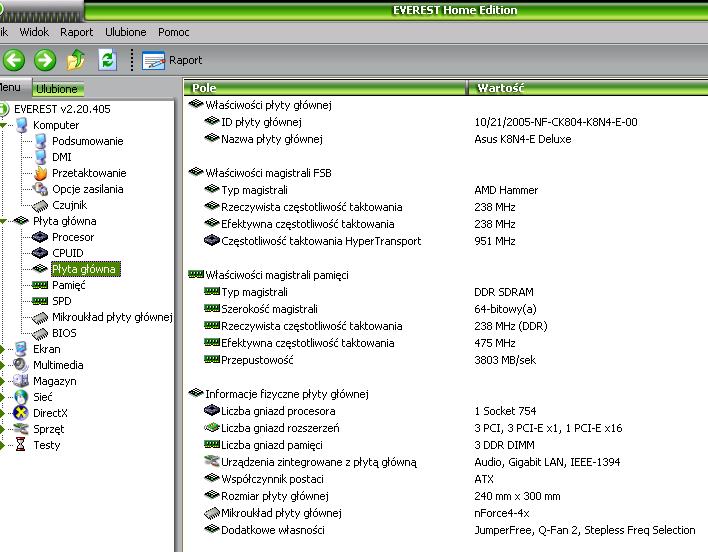
Task: Select the Liczba gniazd procesora row
Action: [445, 411]
